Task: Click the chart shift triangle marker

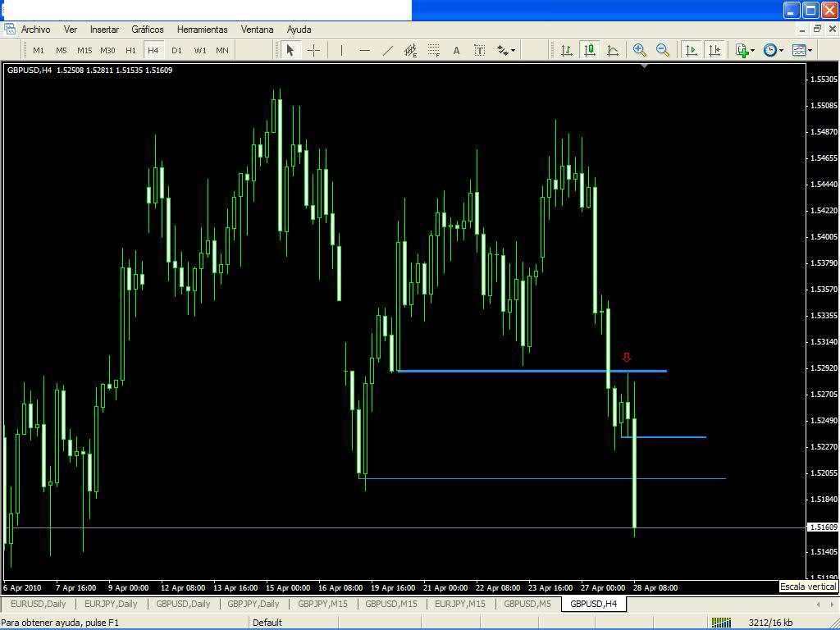Action: (645, 66)
